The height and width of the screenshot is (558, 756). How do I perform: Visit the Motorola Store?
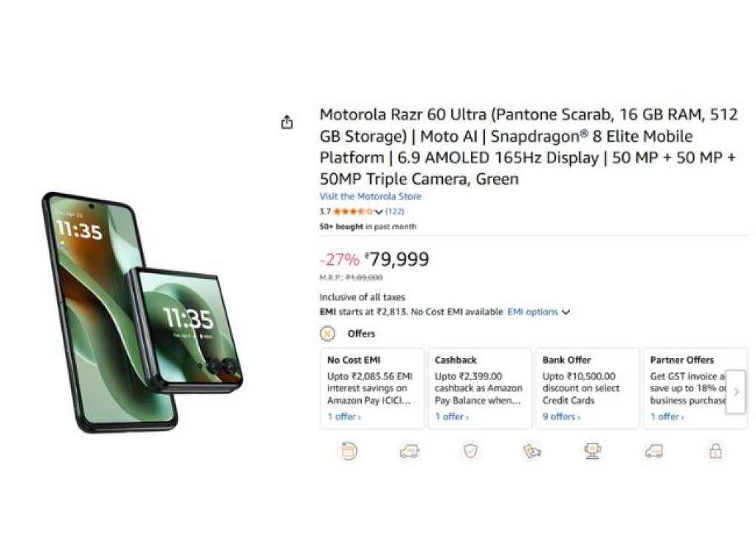(x=370, y=196)
